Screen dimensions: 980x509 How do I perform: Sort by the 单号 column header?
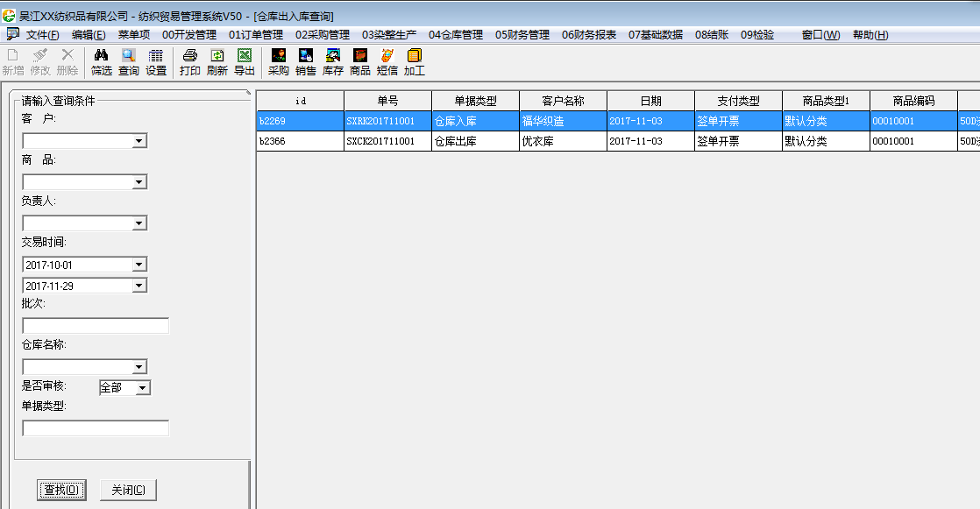(x=388, y=101)
